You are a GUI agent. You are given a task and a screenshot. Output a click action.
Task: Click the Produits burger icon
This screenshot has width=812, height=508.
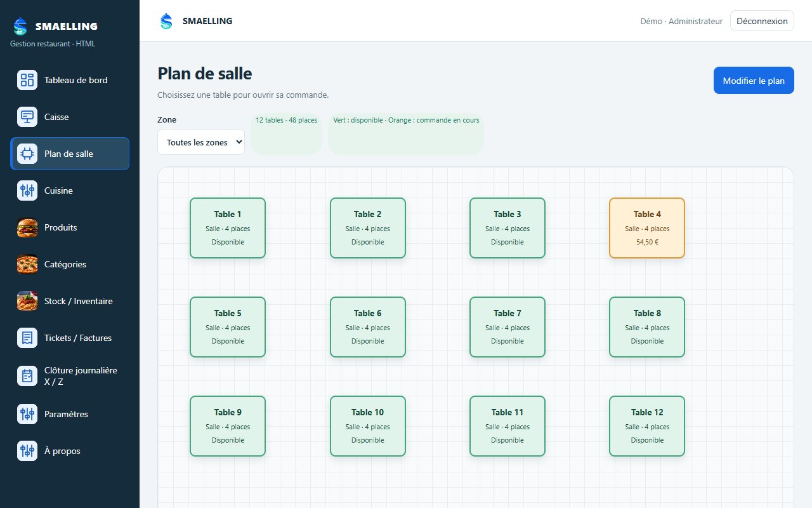point(27,227)
